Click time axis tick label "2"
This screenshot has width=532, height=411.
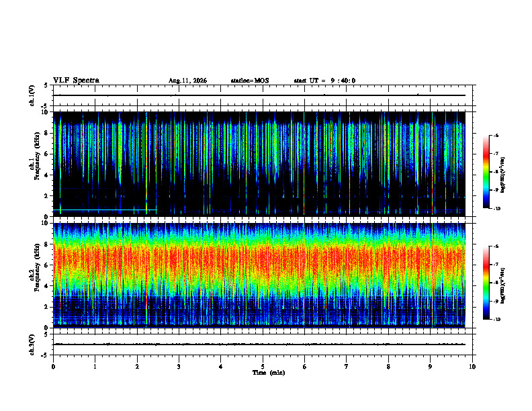(x=137, y=367)
